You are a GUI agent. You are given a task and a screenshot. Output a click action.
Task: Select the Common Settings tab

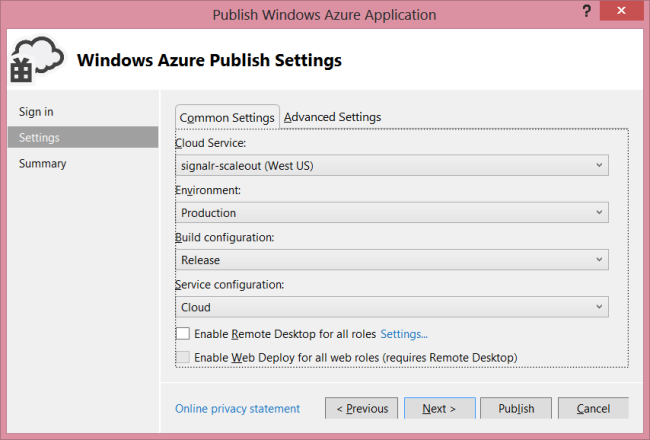click(x=227, y=117)
